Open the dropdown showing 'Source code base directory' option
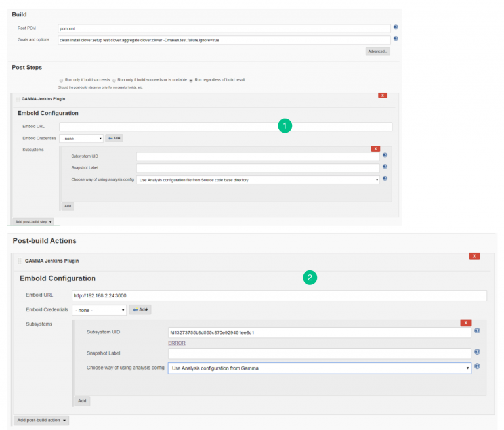The width and height of the screenshot is (504, 430). click(x=258, y=179)
